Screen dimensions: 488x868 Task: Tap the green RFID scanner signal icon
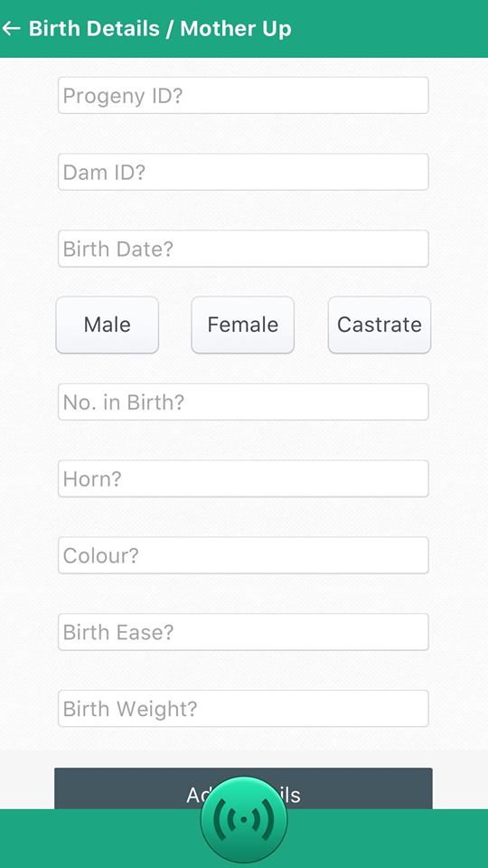click(x=244, y=820)
